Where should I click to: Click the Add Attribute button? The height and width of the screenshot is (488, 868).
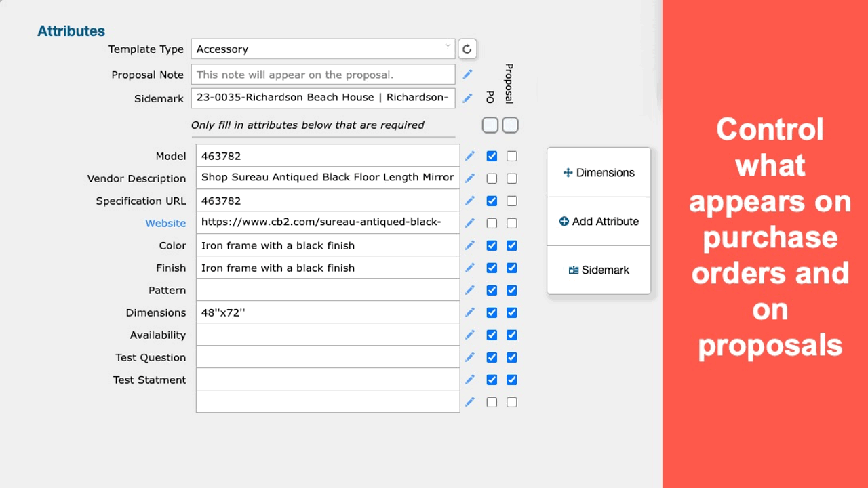[599, 222]
